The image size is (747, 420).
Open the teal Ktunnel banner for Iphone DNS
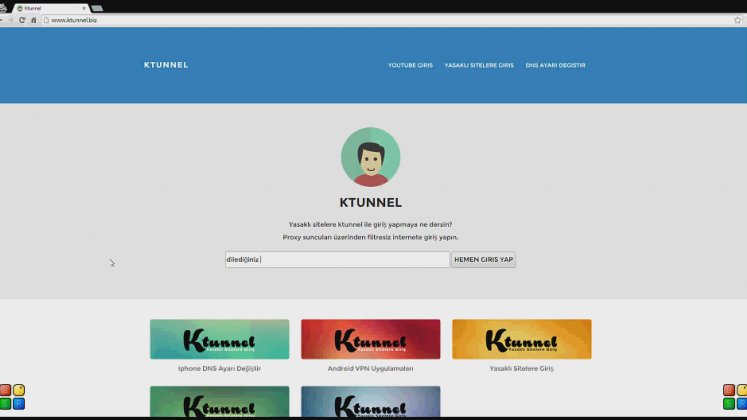click(x=220, y=339)
